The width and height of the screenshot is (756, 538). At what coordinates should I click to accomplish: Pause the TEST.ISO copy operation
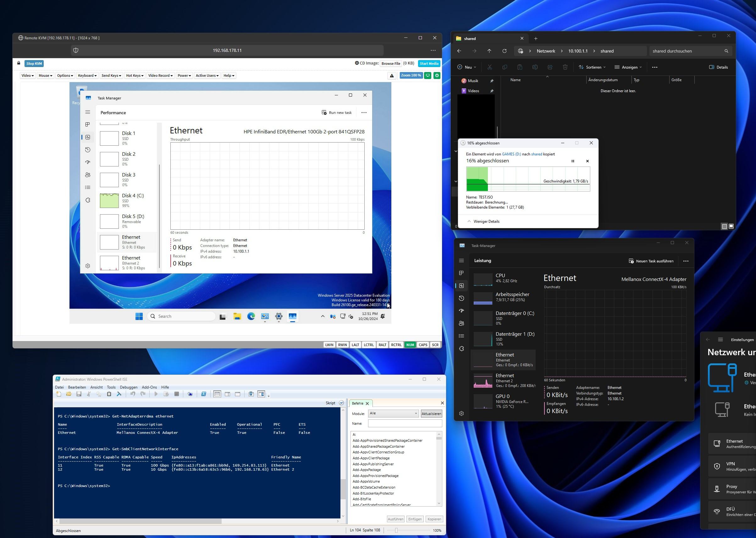point(573,161)
